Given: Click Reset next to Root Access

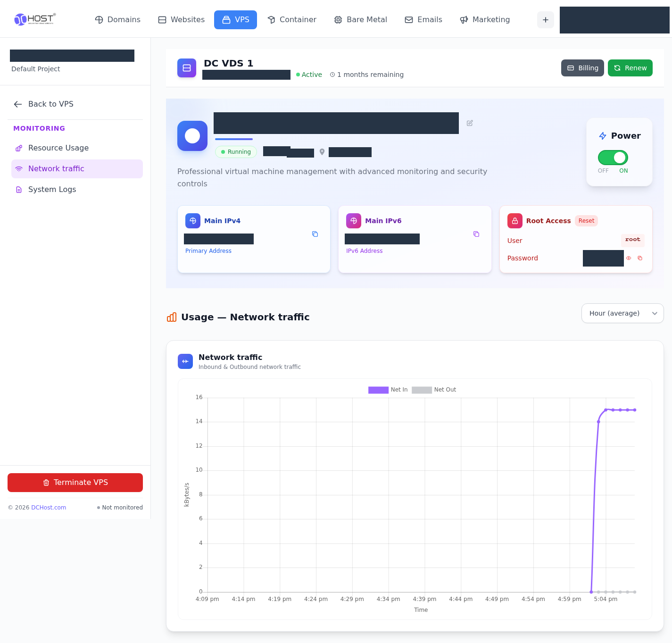Looking at the screenshot, I should pos(586,221).
